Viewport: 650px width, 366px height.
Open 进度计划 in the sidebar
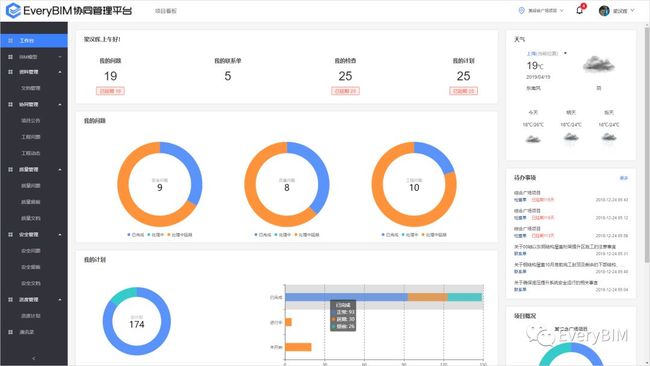pyautogui.click(x=31, y=316)
